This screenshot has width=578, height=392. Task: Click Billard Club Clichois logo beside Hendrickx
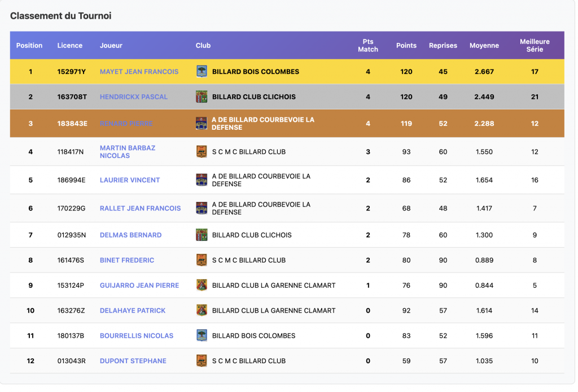pyautogui.click(x=202, y=96)
